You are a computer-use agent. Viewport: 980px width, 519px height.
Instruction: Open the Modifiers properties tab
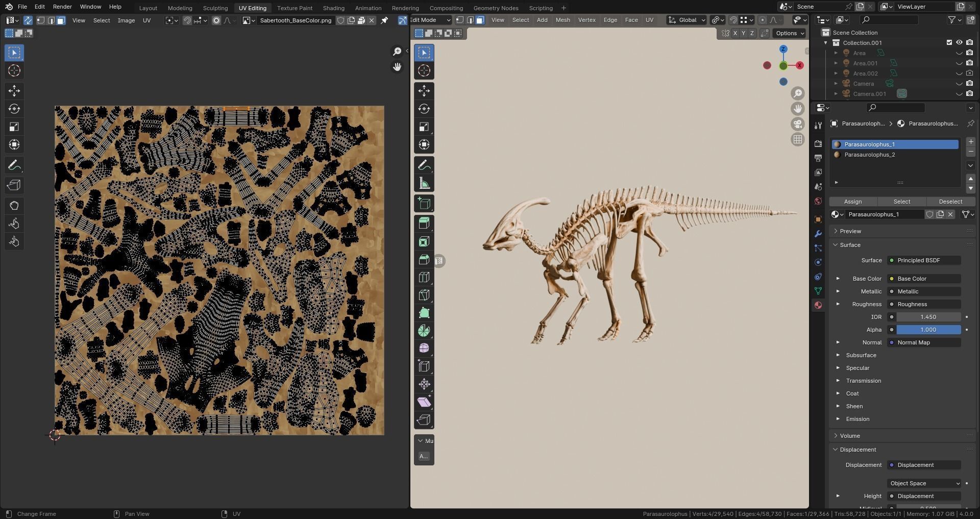click(x=818, y=234)
